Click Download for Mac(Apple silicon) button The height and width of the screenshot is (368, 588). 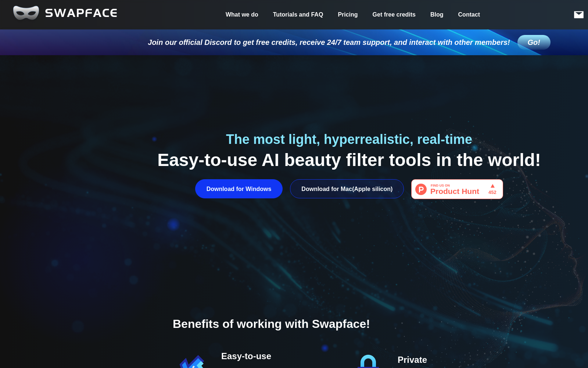[x=347, y=189]
